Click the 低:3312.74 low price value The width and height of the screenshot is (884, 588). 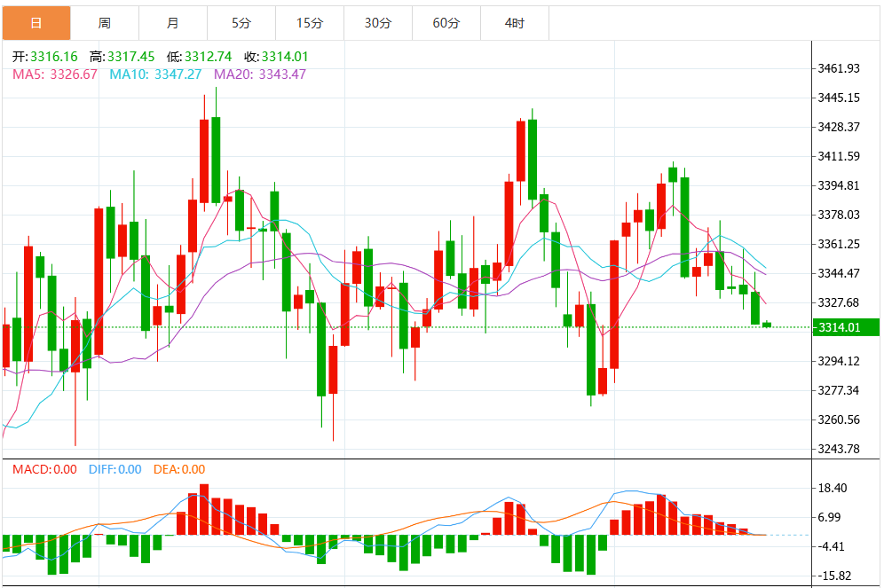[x=199, y=57]
